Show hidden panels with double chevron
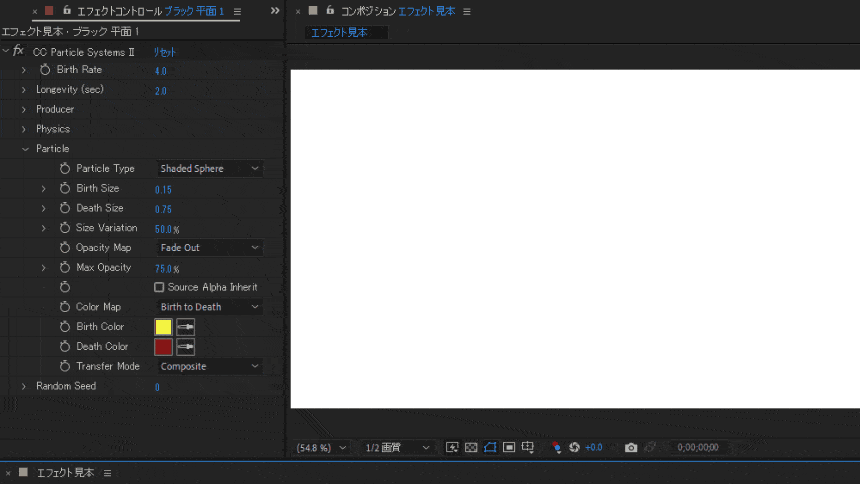Image resolution: width=860 pixels, height=484 pixels. [x=275, y=10]
